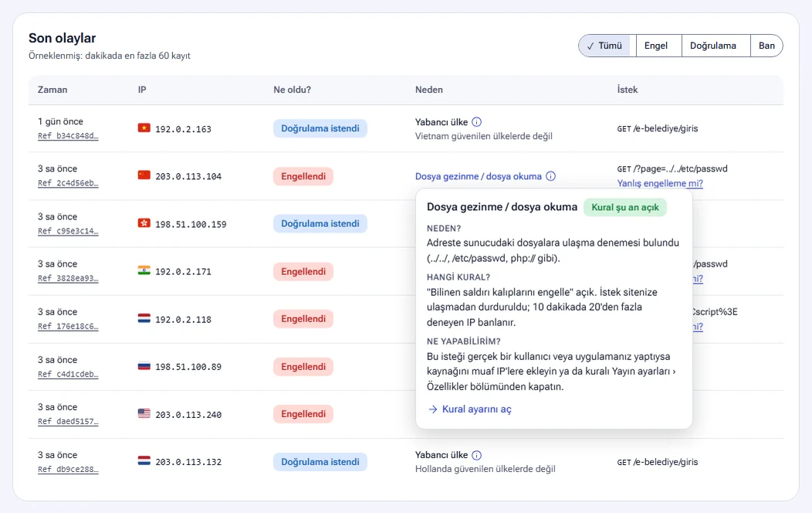Click info icon next to Hollanda Yabancı ülke
Viewport: 812px width, 513px height.
click(x=476, y=455)
